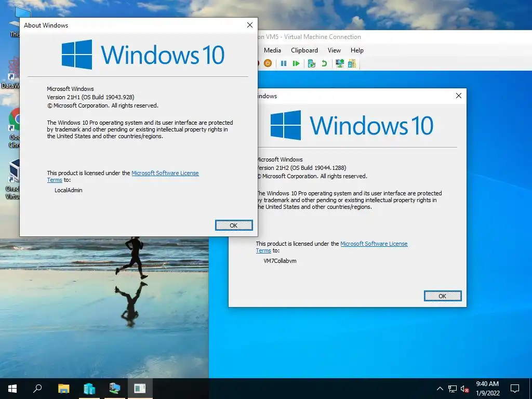Image resolution: width=532 pixels, height=399 pixels.
Task: Switch to the Virtual Machine Connection taskbar icon
Action: (x=115, y=389)
